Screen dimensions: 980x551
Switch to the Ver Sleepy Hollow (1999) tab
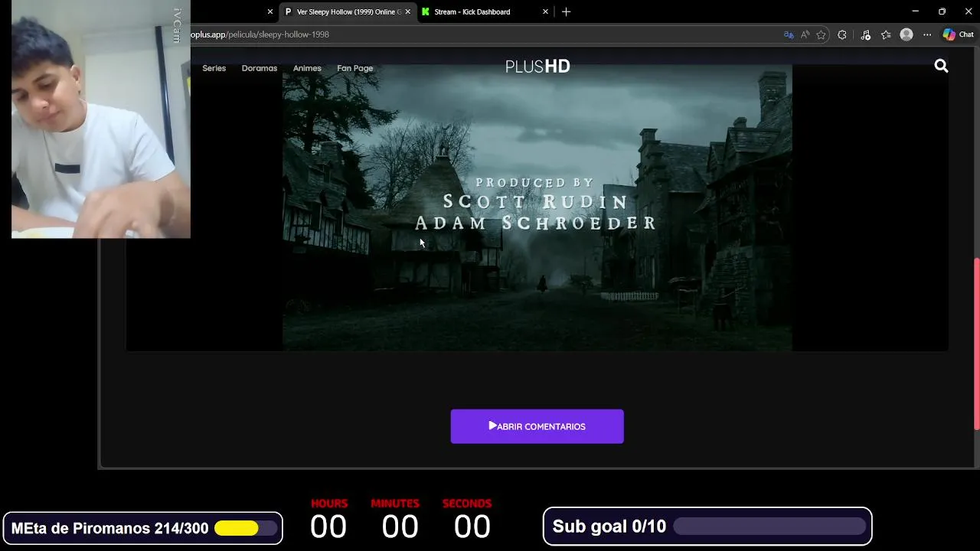[x=348, y=11]
